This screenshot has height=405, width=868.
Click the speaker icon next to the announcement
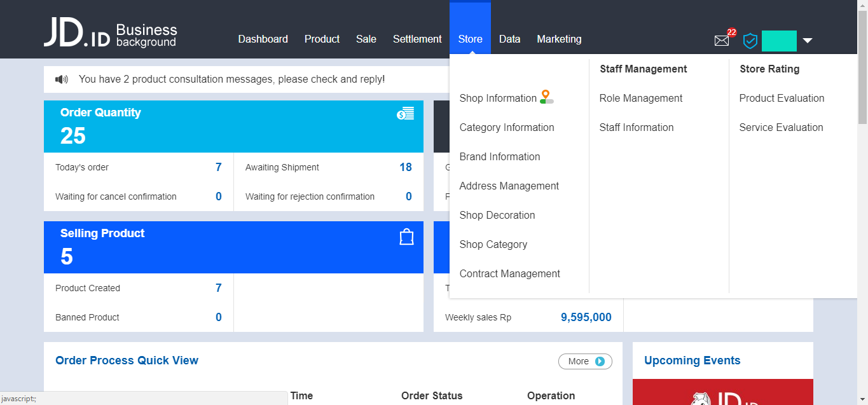[x=61, y=79]
